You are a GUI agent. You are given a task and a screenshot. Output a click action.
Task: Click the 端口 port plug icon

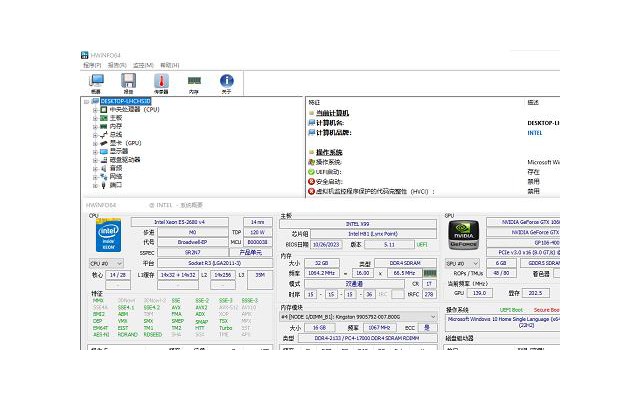pos(104,185)
